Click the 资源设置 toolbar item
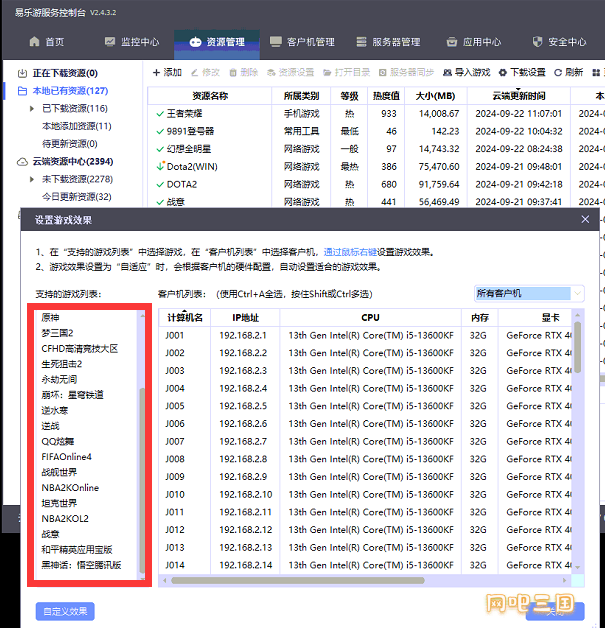Image resolution: width=605 pixels, height=628 pixels. point(291,72)
